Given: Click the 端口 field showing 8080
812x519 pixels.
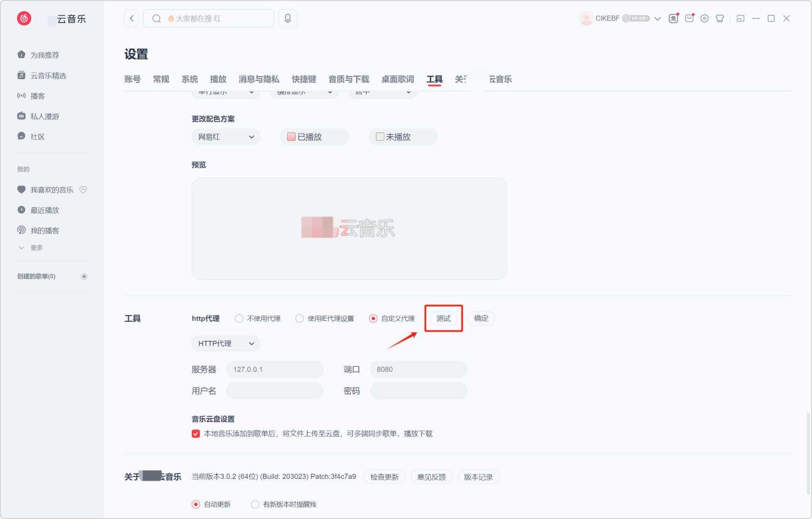Looking at the screenshot, I should [419, 369].
